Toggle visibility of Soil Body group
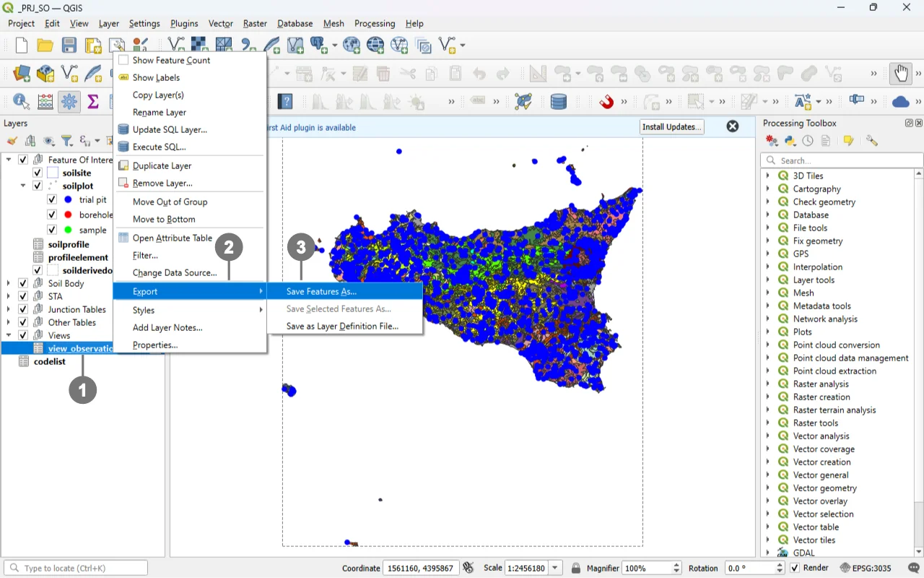 [23, 283]
